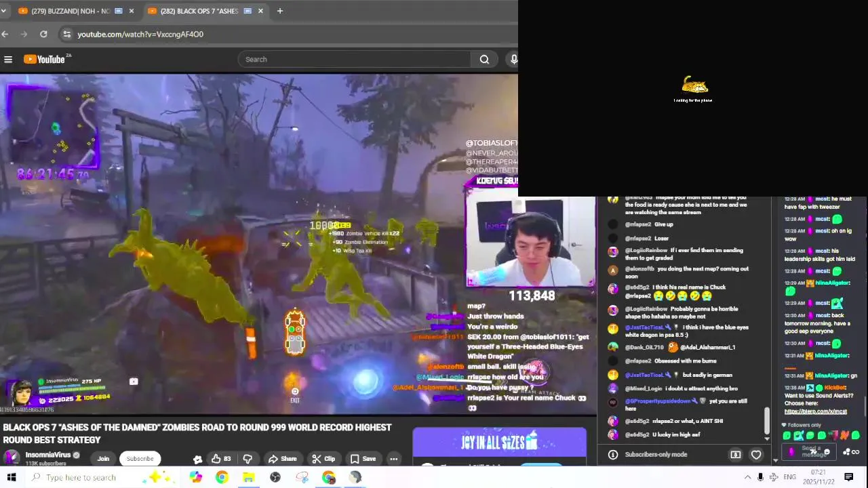Viewport: 868px width, 488px height.
Task: Switch the ENG input language indicator
Action: [x=790, y=477]
